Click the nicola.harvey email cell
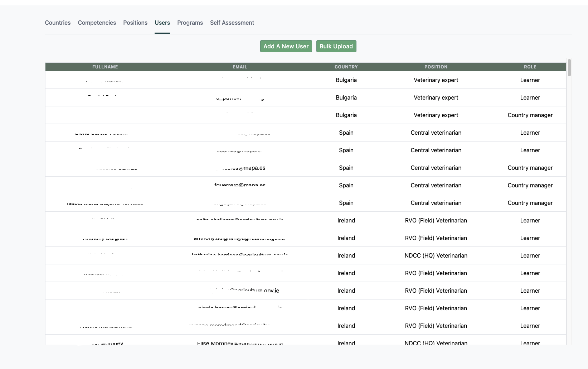The height and width of the screenshot is (369, 588). 240,308
